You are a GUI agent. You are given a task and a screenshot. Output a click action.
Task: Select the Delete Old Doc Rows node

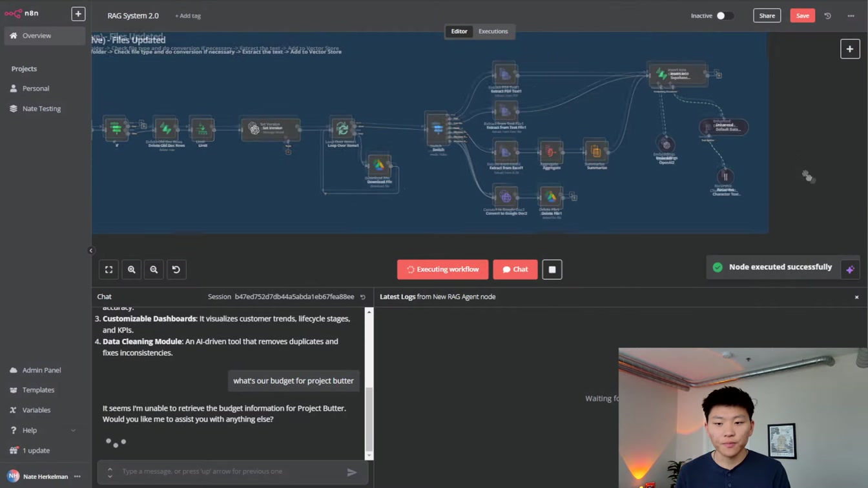[x=166, y=128]
